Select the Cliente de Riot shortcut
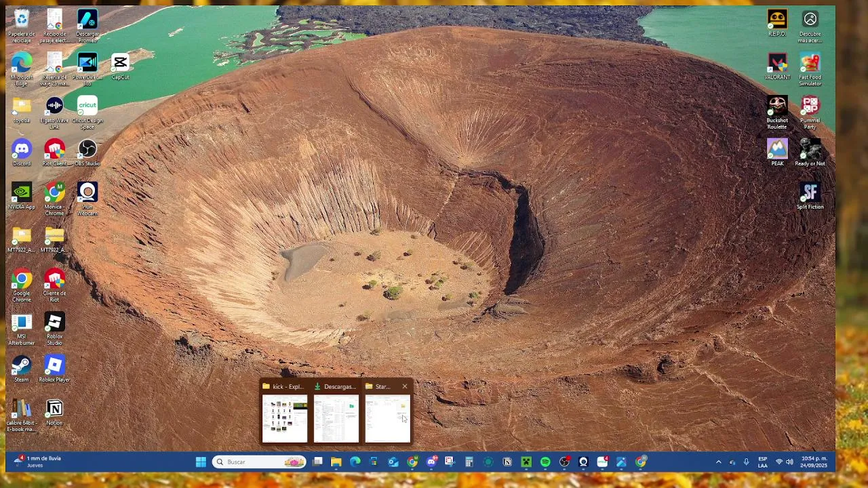The image size is (868, 488). coord(54,286)
